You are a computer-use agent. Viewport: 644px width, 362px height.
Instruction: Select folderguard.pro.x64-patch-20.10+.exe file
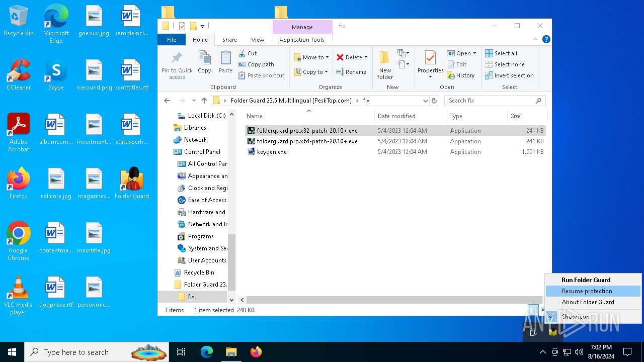(x=395, y=141)
